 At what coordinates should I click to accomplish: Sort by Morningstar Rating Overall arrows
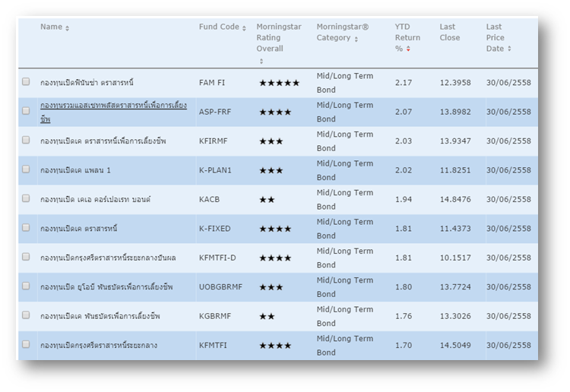pyautogui.click(x=261, y=61)
